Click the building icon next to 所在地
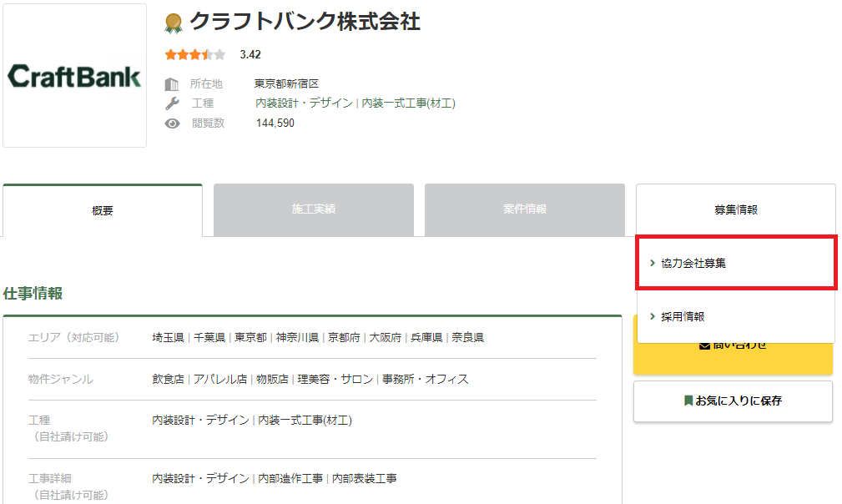This screenshot has height=504, width=842. 173,83
